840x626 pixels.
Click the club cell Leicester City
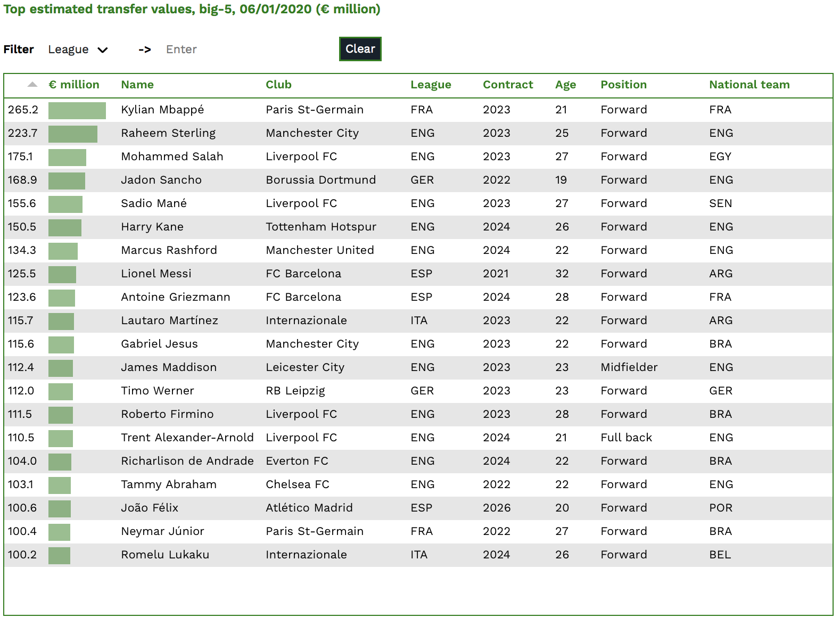[305, 367]
